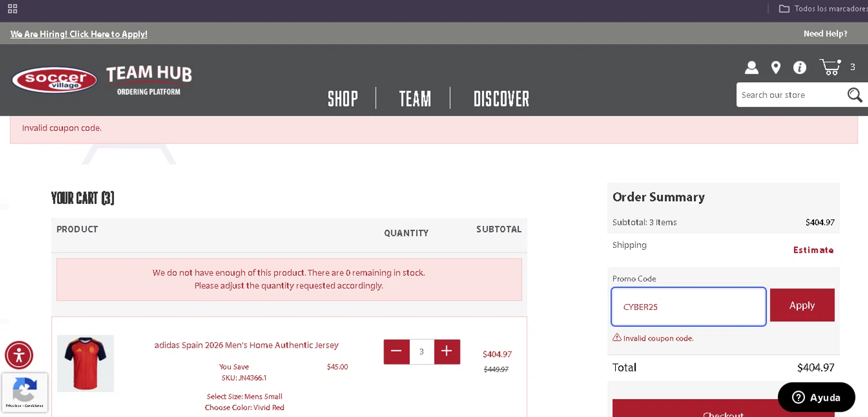Decrease jersey quantity with the minus button
868x417 pixels.
pyautogui.click(x=396, y=352)
